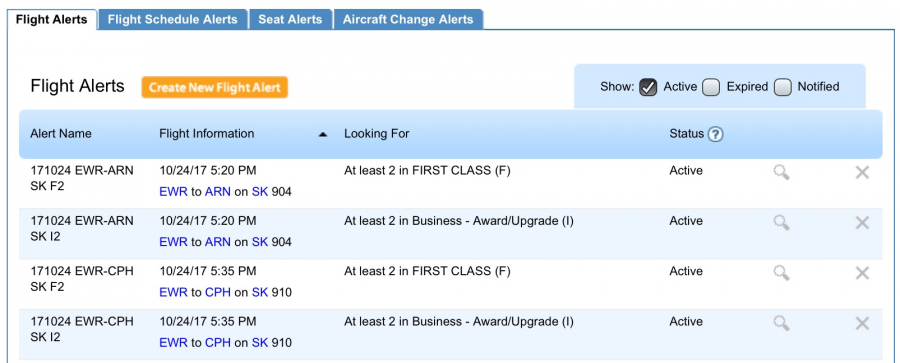Screen dimensions: 900x363
Task: Toggle Flight Information column sort arrow
Action: (x=323, y=134)
